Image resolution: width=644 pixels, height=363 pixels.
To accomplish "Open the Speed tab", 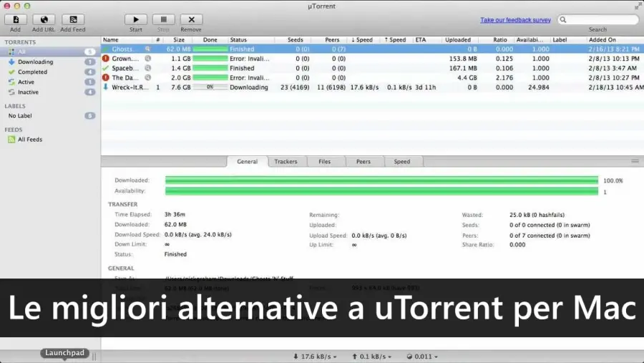I will point(402,162).
